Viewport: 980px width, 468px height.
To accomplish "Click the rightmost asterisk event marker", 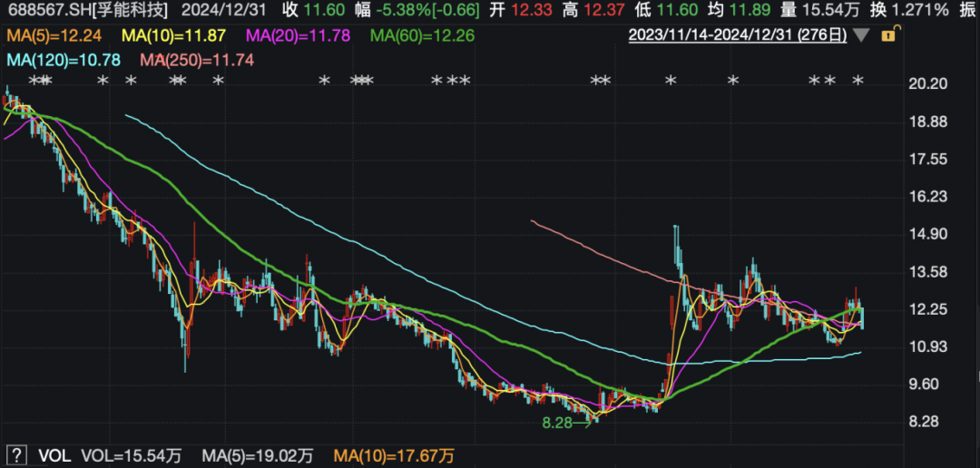I will [857, 83].
